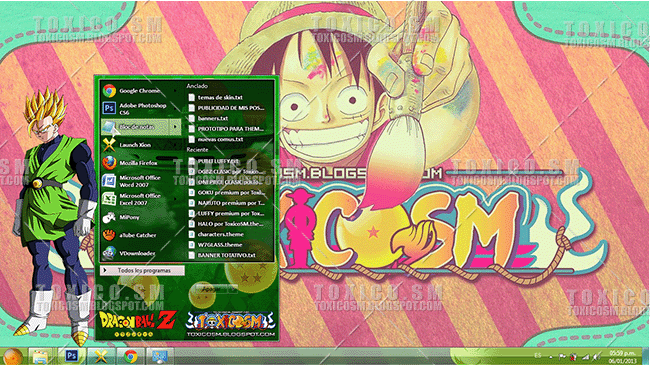Click the taskbar clock and date
This screenshot has height=365, width=650.
(x=622, y=357)
